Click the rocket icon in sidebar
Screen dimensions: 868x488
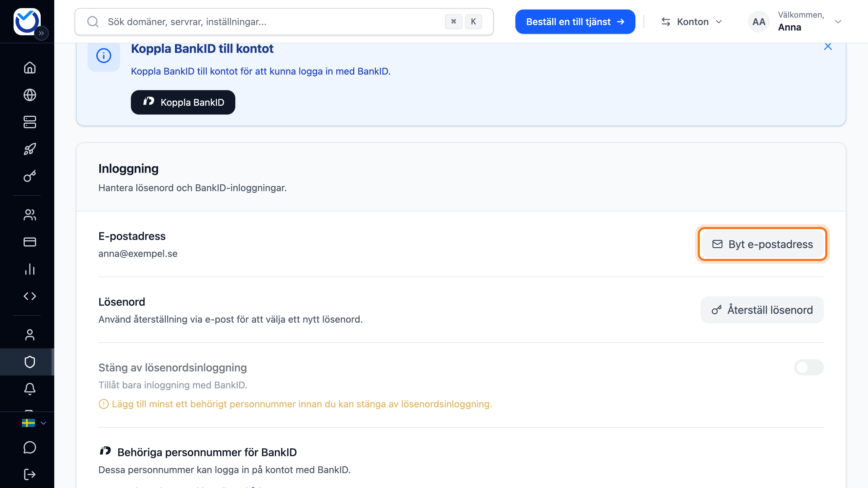click(x=30, y=149)
